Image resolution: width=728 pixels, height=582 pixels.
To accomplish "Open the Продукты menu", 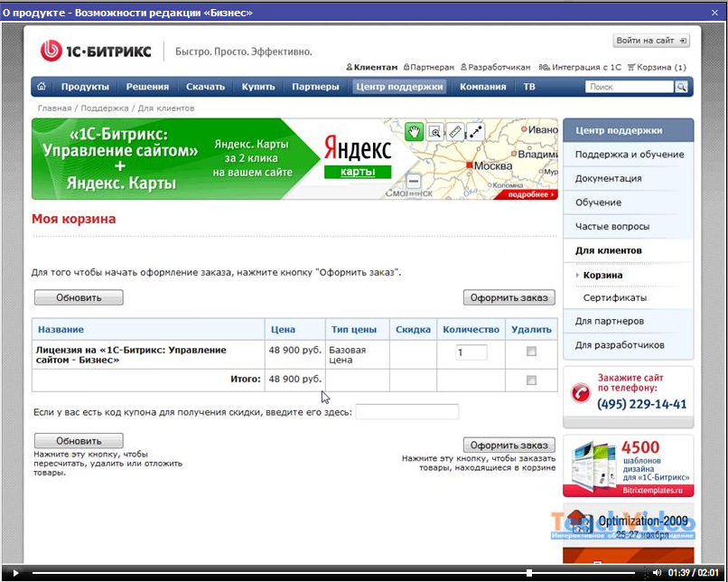I will pyautogui.click(x=85, y=87).
